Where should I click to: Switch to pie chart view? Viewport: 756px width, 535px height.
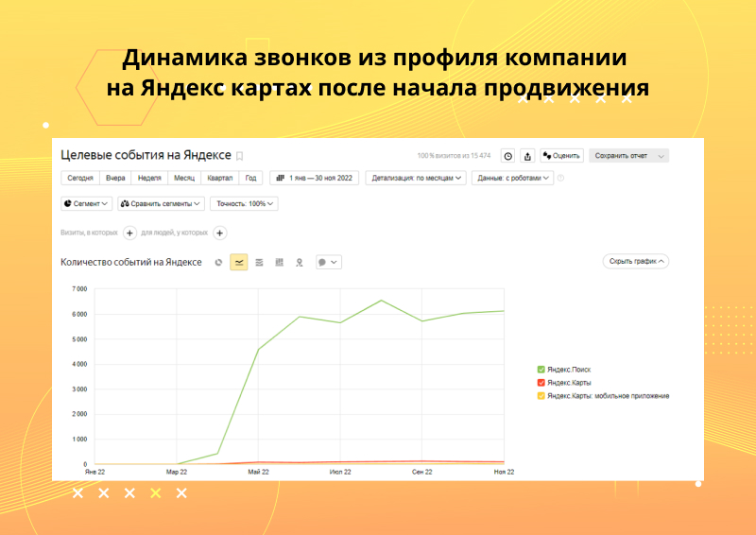coord(218,263)
